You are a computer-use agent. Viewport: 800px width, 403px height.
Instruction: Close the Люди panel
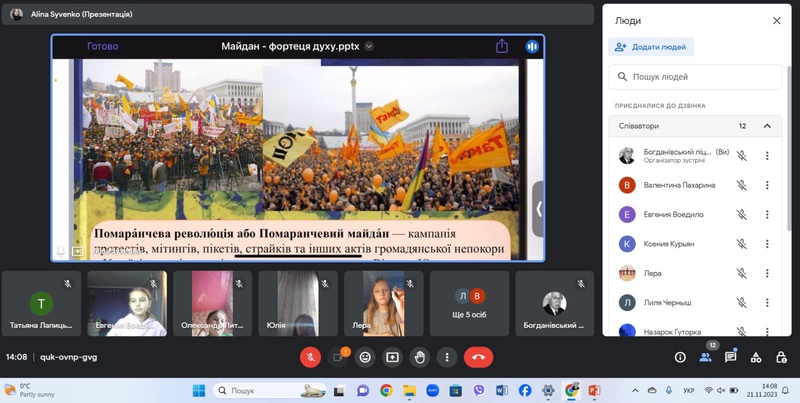[777, 20]
